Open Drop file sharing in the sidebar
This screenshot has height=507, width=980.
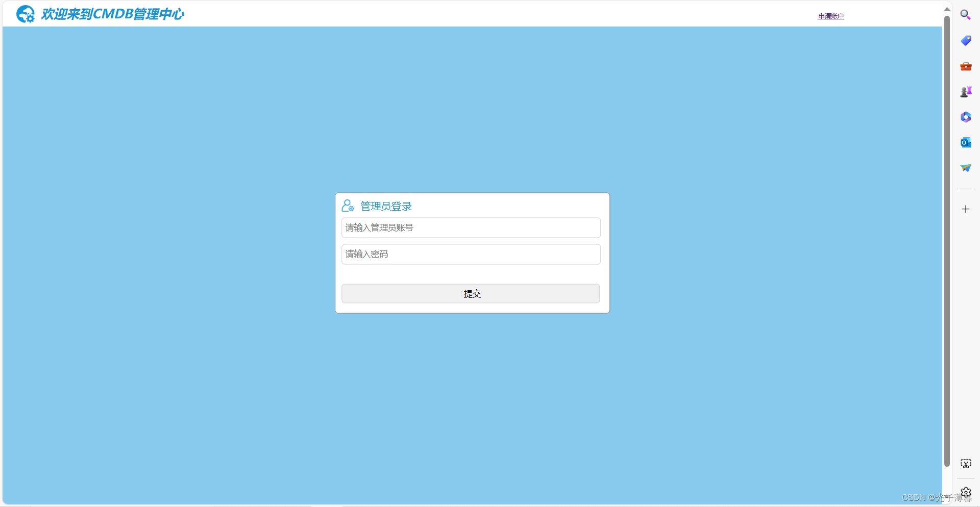(966, 167)
